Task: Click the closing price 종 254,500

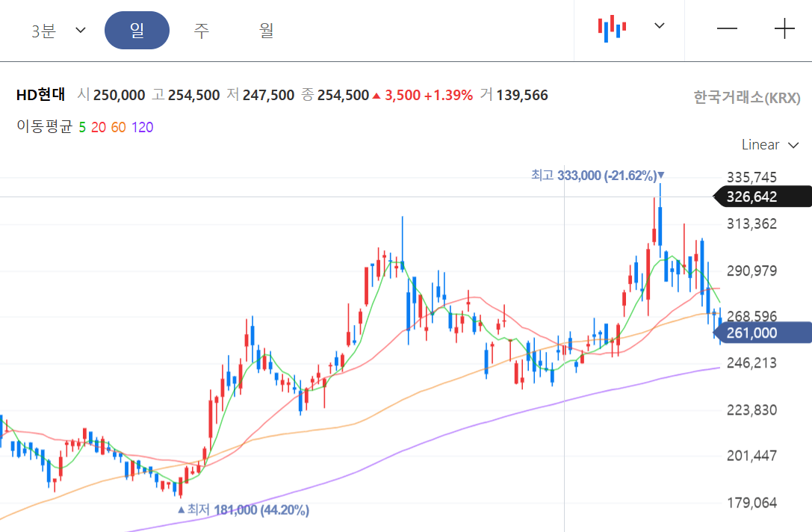Action: pyautogui.click(x=335, y=96)
